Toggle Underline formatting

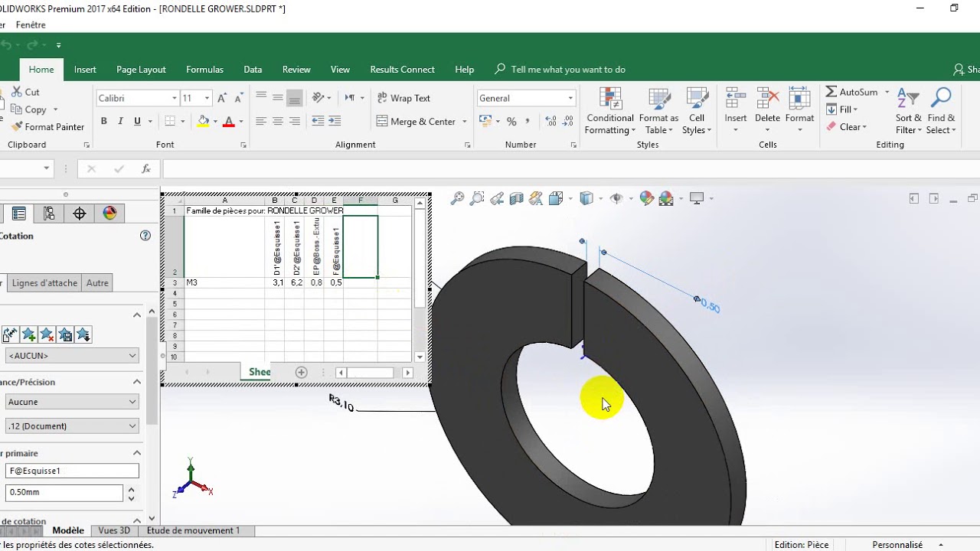[x=138, y=121]
